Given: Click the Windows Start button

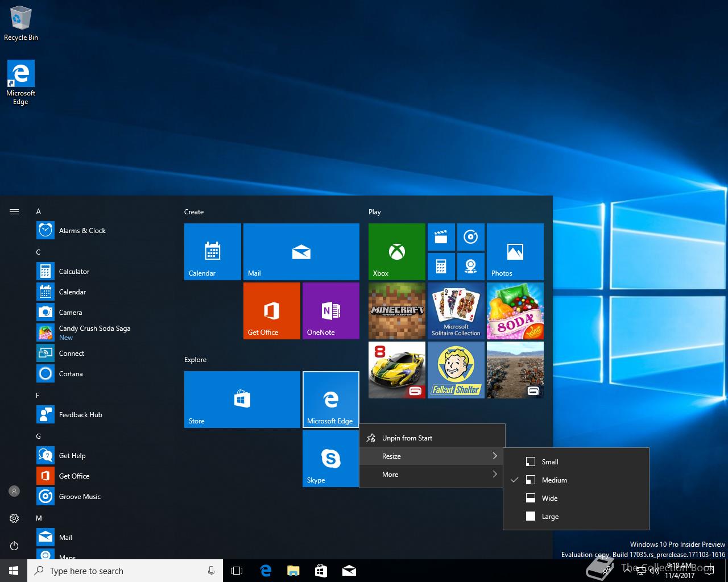Looking at the screenshot, I should (14, 571).
